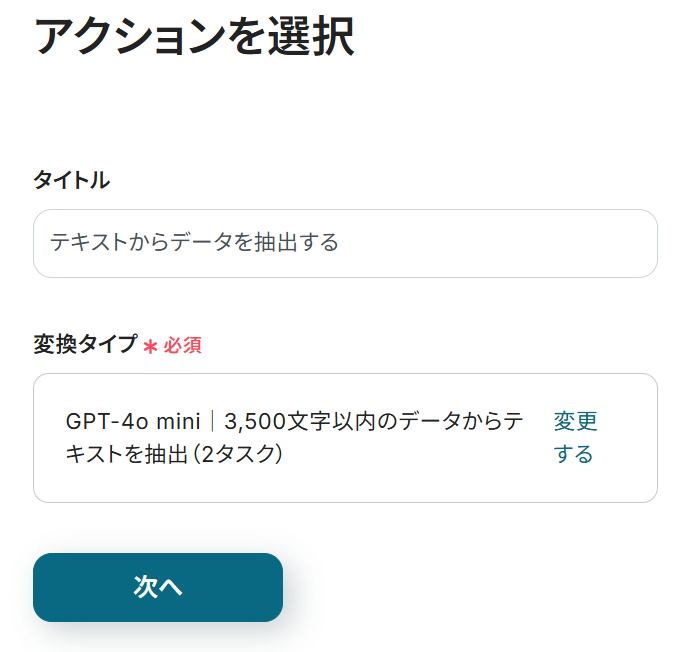Click the 次へ button
Screen dimensions: 682x652
click(x=158, y=587)
